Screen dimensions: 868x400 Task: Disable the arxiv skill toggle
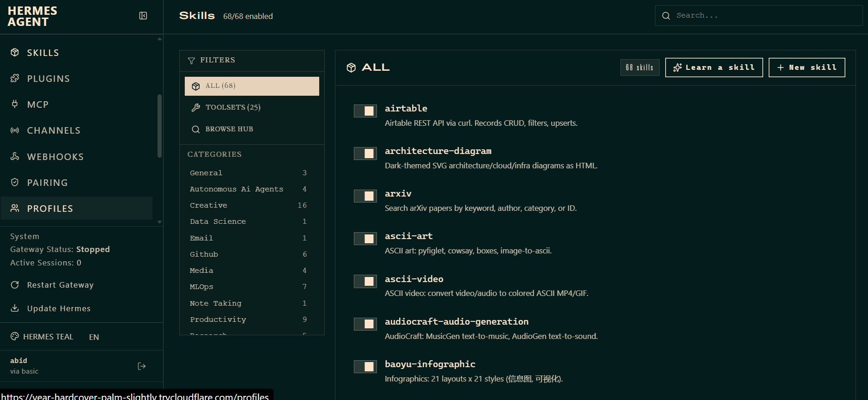tap(365, 196)
